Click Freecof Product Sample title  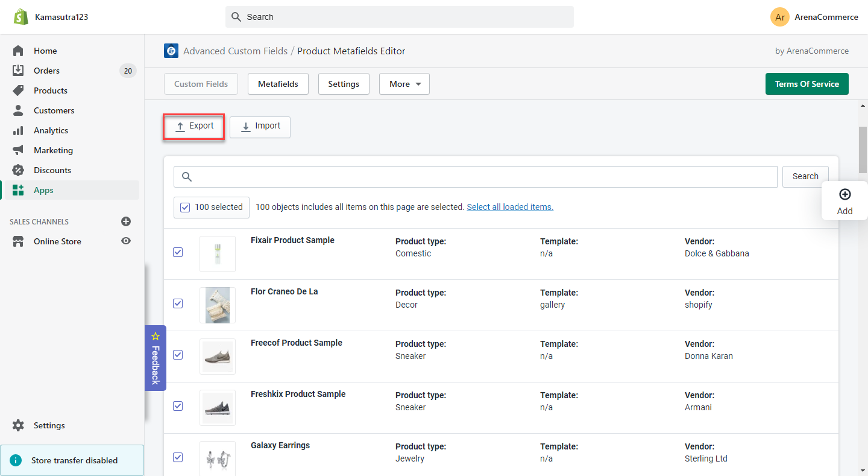pos(297,343)
